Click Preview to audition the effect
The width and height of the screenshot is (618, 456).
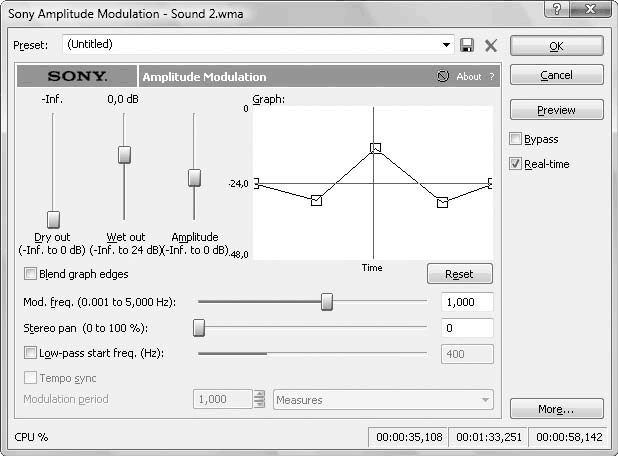[x=556, y=110]
